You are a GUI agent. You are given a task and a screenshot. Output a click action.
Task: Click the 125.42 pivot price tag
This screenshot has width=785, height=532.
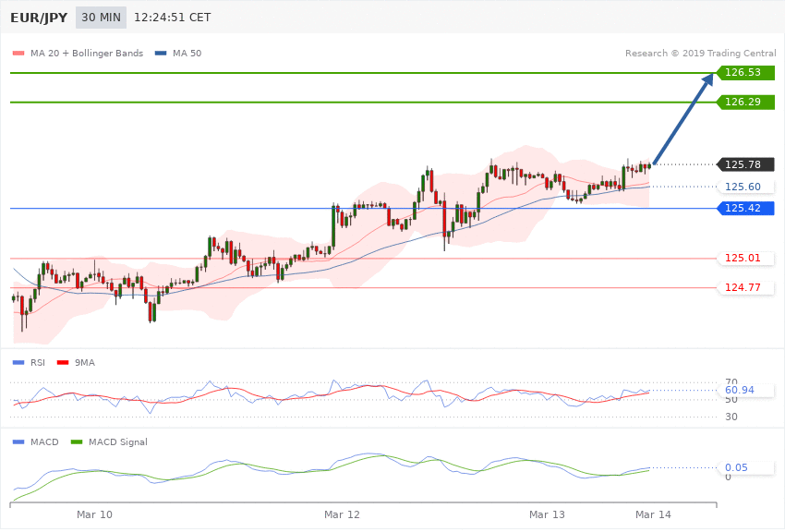point(746,208)
